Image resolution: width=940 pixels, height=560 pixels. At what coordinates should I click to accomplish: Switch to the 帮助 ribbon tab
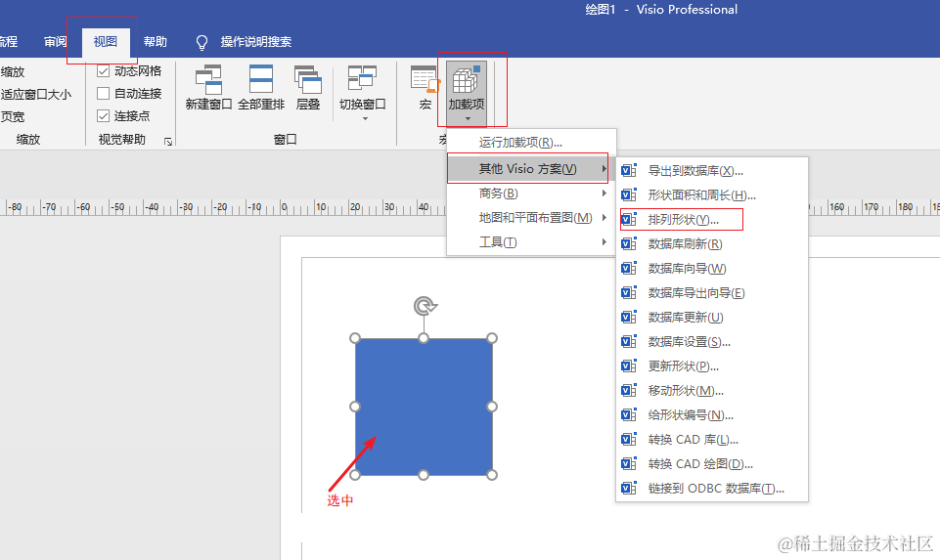(x=156, y=42)
